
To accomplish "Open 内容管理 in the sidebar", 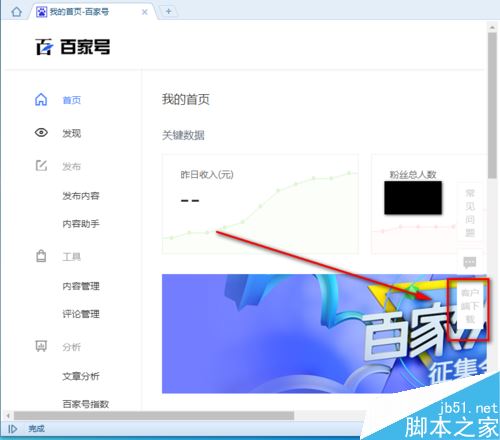I will coord(81,286).
